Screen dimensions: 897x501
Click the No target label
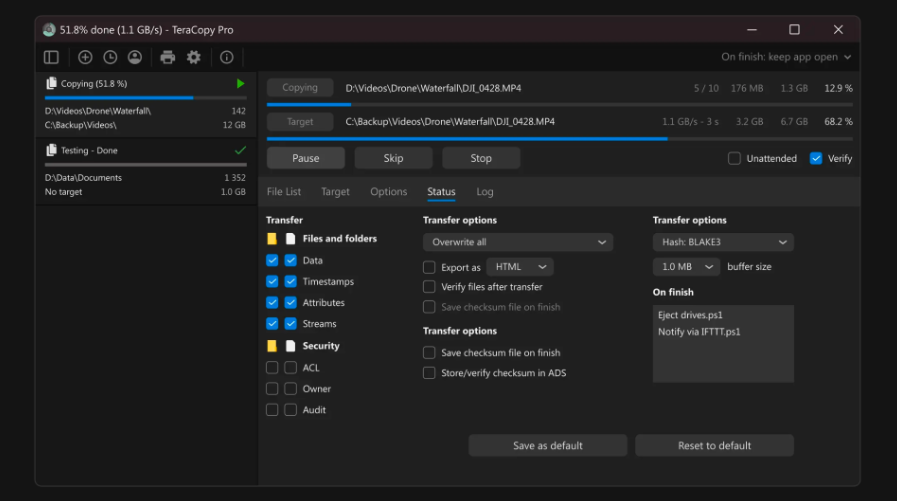(x=63, y=192)
